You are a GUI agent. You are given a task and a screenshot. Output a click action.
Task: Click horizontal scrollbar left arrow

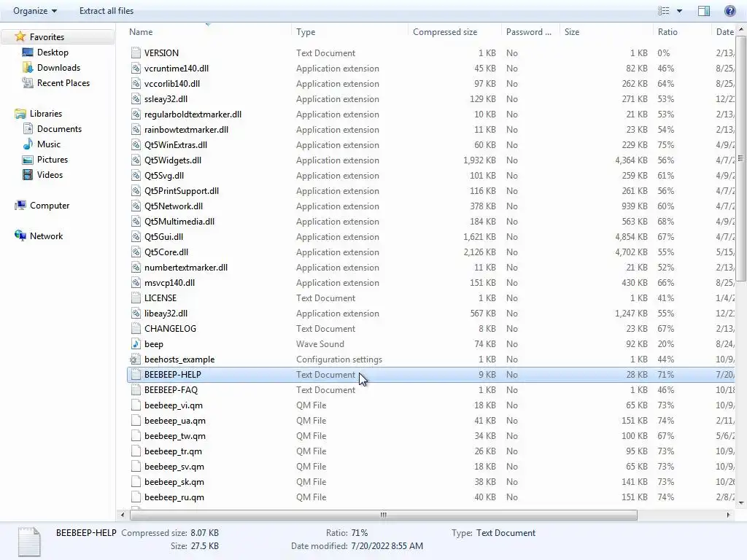pyautogui.click(x=123, y=515)
